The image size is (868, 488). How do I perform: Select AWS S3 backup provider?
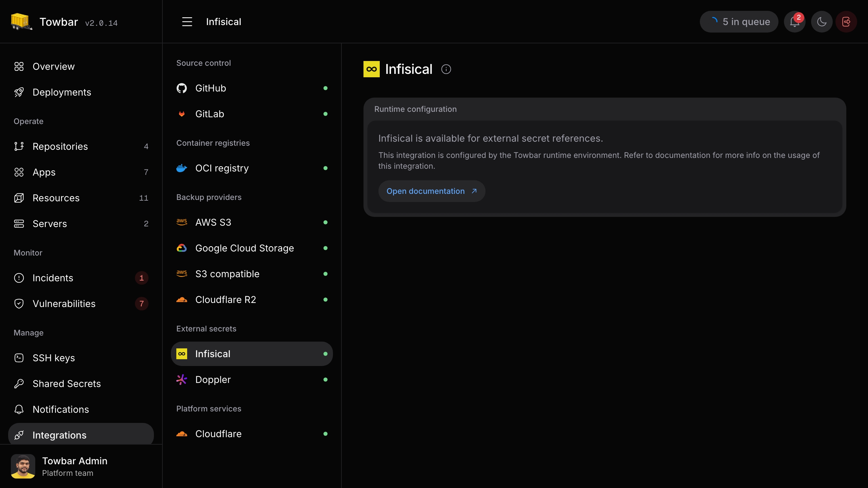click(x=252, y=222)
